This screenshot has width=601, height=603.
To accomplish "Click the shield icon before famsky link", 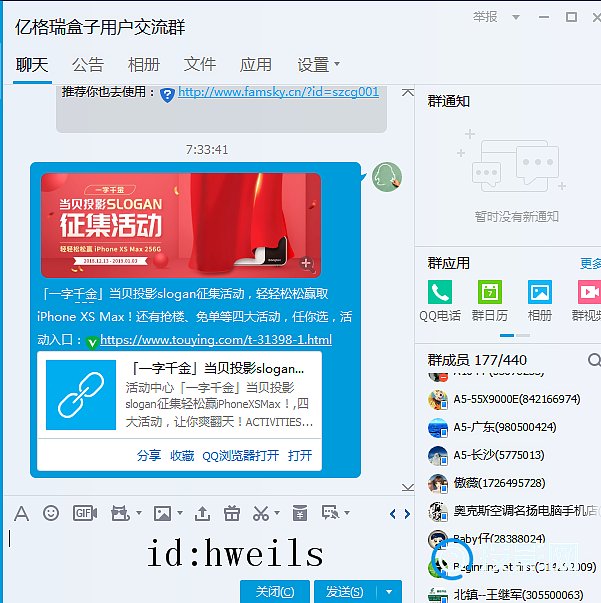I will (x=167, y=94).
